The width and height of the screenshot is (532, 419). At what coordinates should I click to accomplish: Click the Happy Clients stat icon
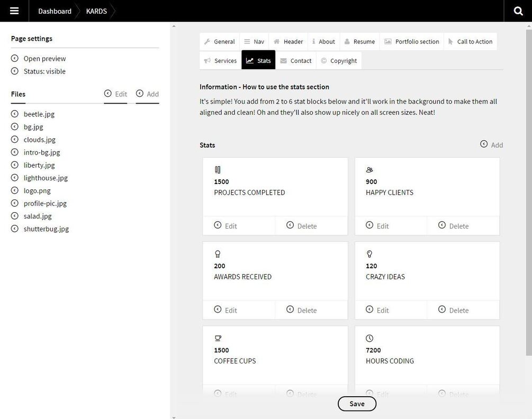pyautogui.click(x=369, y=170)
